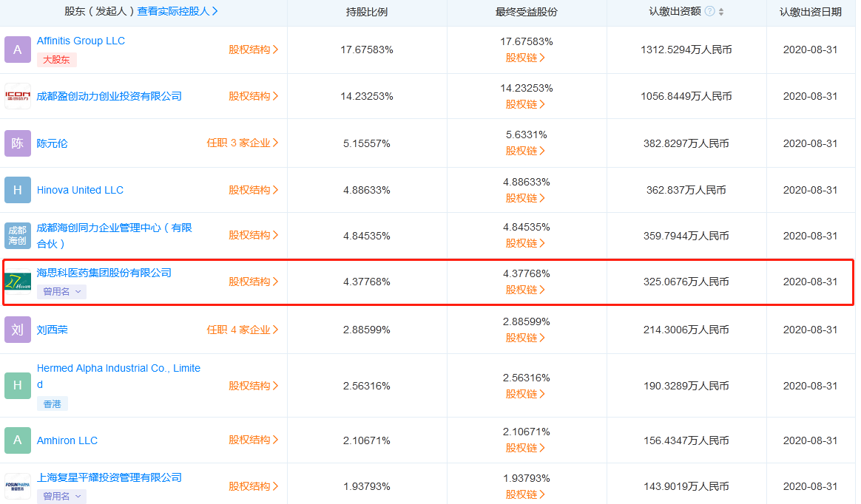Open 股权结构 for 上海复星平耀
The image size is (861, 504).
tap(253, 486)
